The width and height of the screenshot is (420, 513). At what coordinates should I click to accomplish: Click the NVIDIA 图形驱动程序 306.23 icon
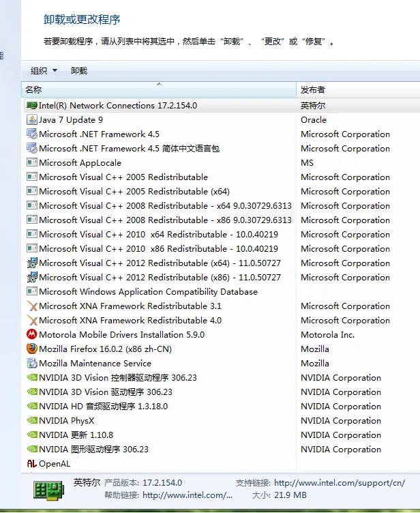pyautogui.click(x=32, y=449)
